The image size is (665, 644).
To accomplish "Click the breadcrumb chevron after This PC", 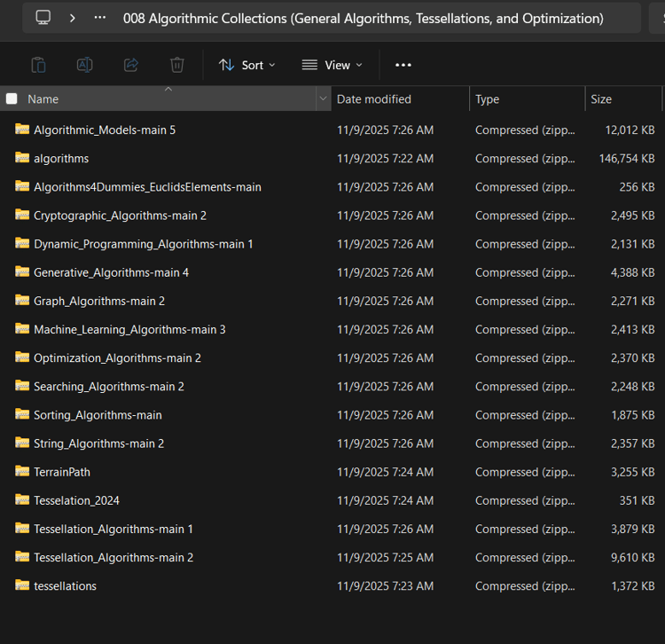I will (72, 18).
